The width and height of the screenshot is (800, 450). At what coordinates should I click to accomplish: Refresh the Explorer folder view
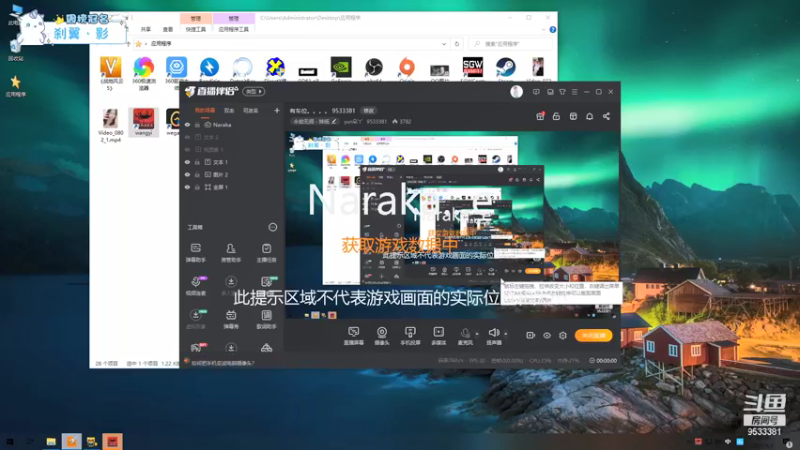point(457,44)
